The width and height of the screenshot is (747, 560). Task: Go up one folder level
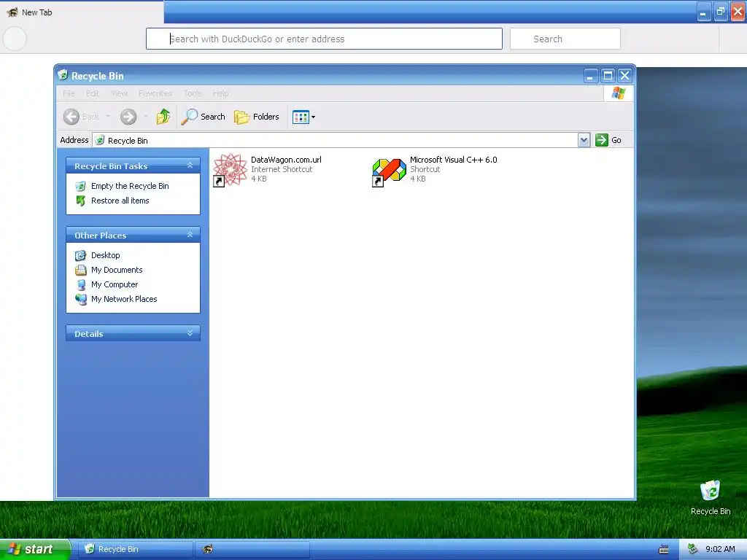pos(163,116)
